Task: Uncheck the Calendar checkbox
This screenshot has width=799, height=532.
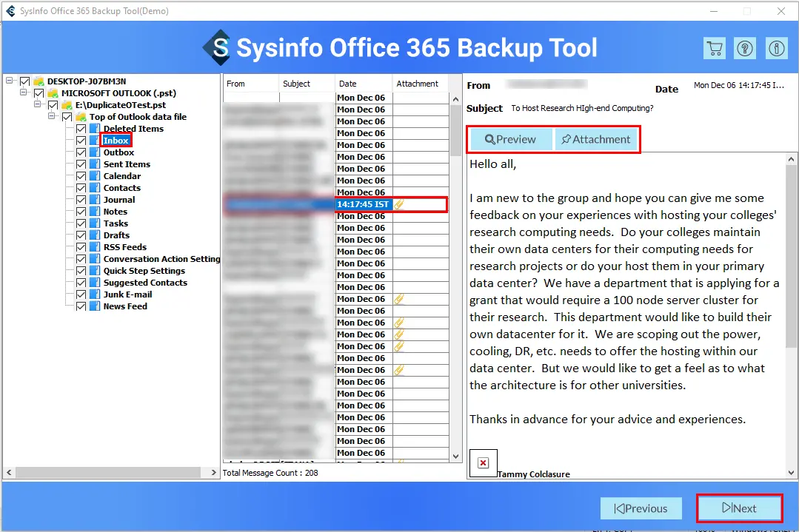Action: (81, 175)
